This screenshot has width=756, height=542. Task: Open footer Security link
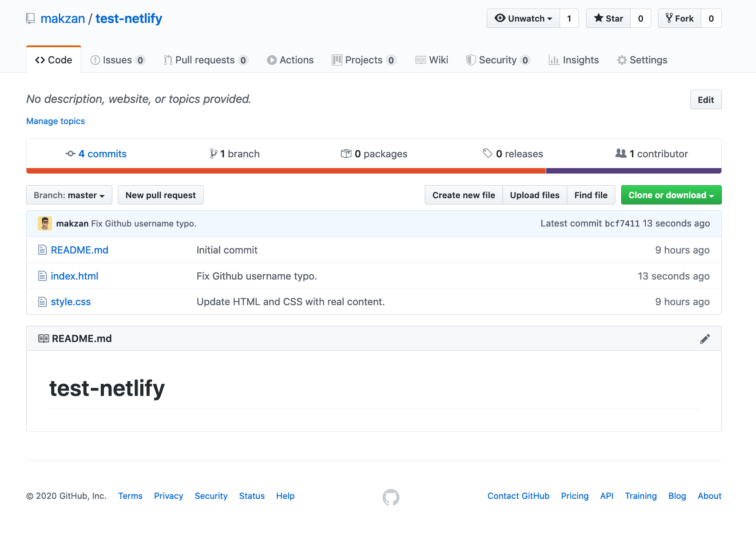(211, 496)
